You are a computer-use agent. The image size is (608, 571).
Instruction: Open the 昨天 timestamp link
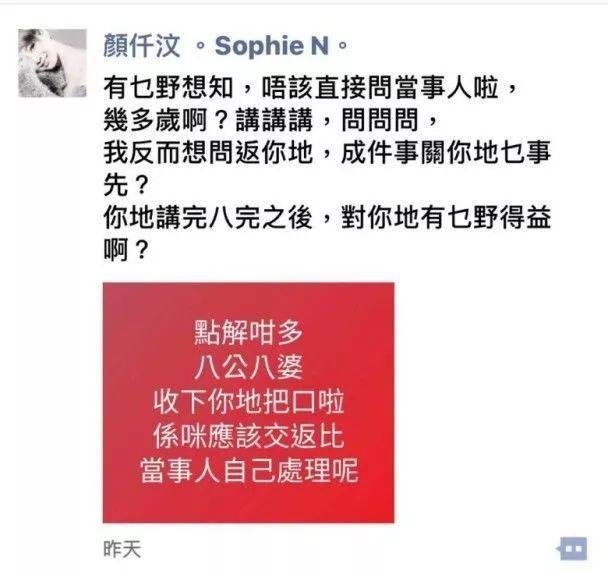coord(122,549)
